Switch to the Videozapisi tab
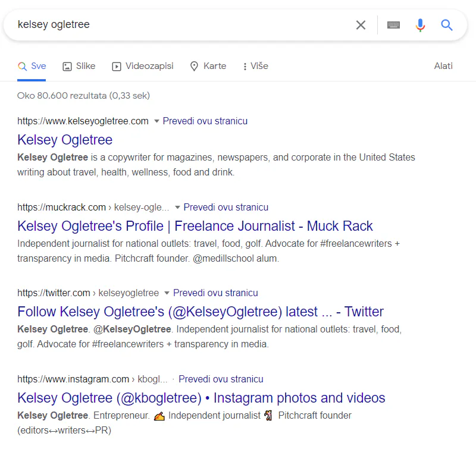 tap(143, 66)
